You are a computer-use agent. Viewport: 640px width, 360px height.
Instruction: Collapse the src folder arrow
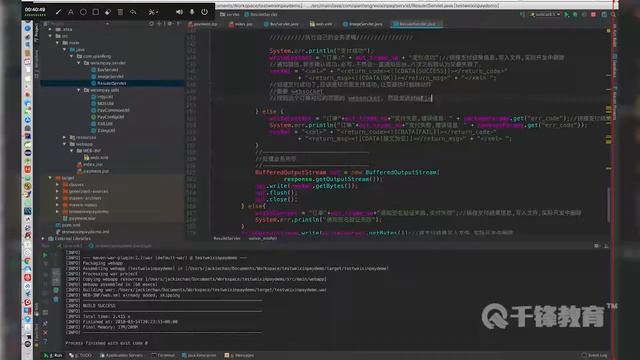click(50, 36)
